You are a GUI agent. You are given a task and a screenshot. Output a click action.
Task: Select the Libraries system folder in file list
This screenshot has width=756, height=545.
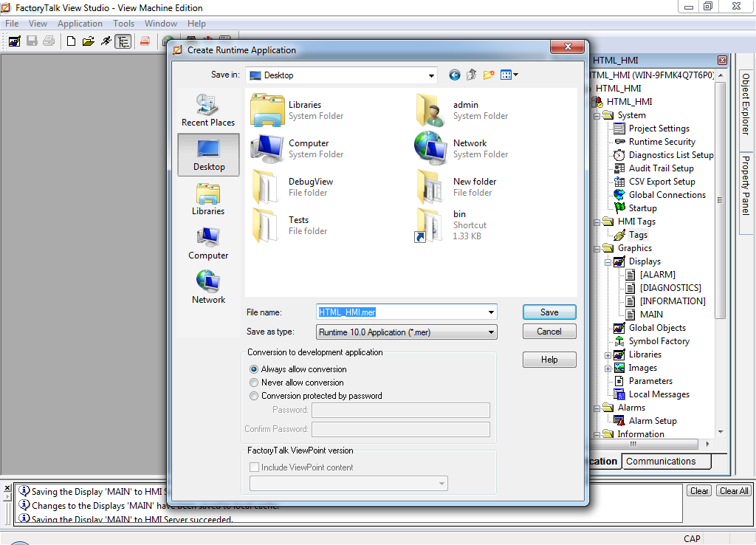[x=297, y=110]
